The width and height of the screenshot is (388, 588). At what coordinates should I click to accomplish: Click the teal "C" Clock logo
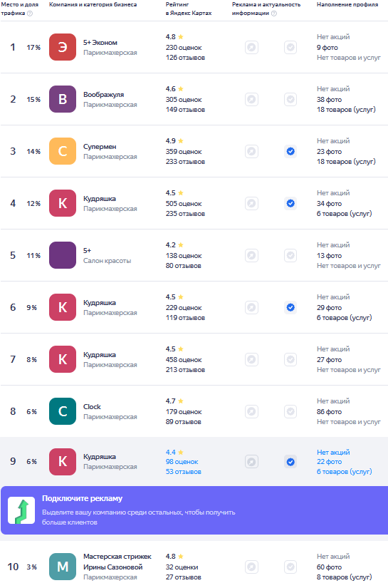(63, 411)
